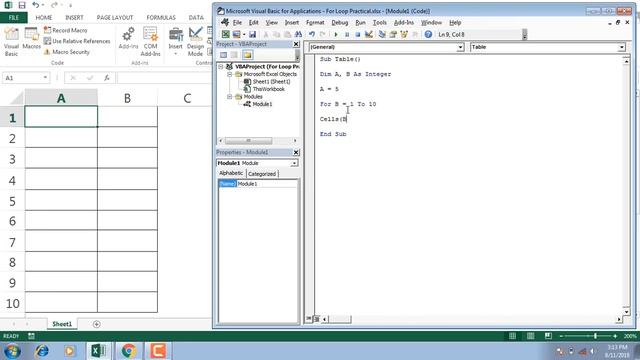Open Properties Window icon in VBA toolbar
The image size is (640, 360).
click(x=393, y=35)
